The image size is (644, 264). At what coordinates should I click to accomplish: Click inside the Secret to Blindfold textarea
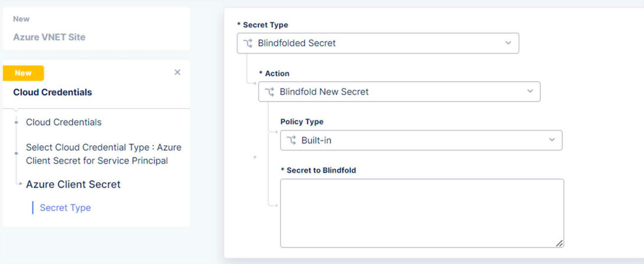tap(421, 213)
